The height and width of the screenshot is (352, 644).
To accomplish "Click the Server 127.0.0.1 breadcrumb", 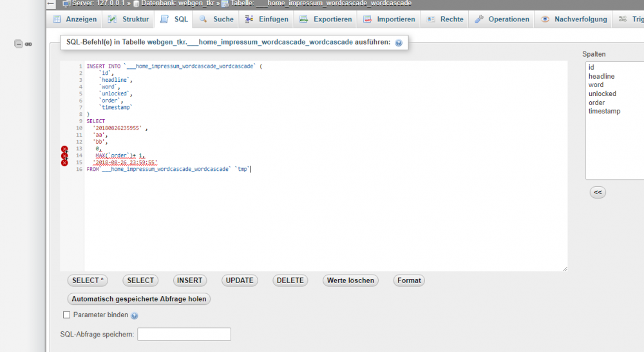I will click(98, 3).
